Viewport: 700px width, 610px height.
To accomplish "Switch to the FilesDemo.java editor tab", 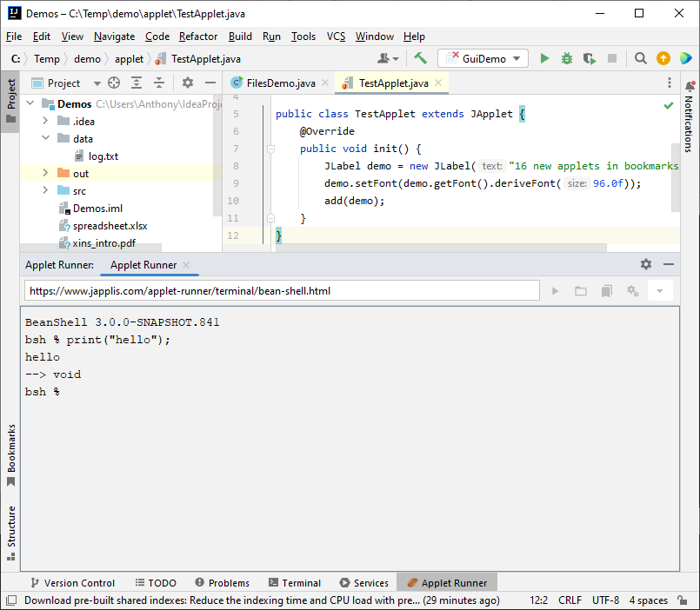I will 281,83.
